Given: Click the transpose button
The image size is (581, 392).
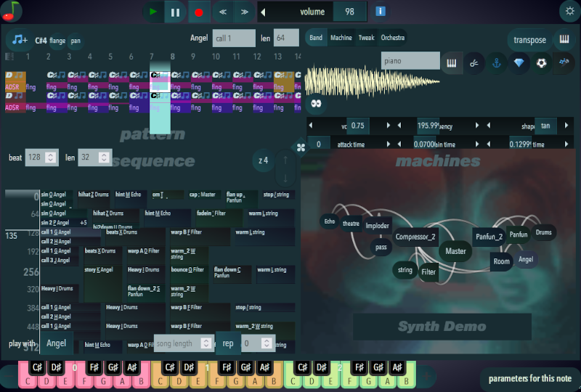Looking at the screenshot, I should click(529, 40).
